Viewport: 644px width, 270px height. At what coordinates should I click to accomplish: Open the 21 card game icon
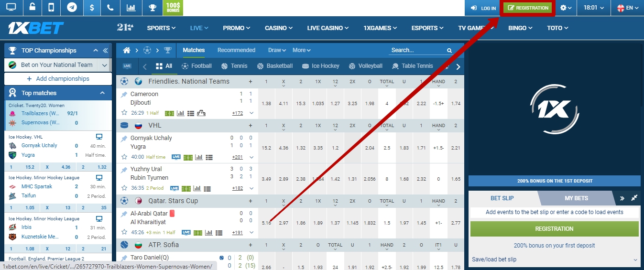tap(125, 28)
